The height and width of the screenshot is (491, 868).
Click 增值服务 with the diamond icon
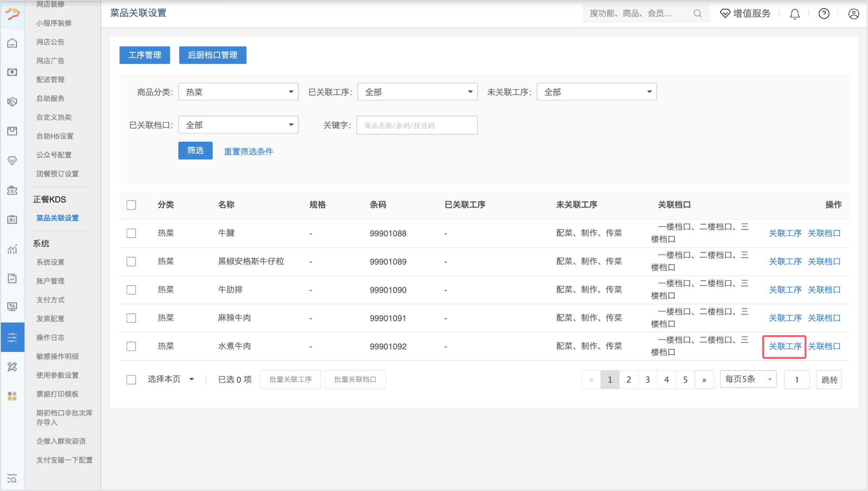click(745, 13)
